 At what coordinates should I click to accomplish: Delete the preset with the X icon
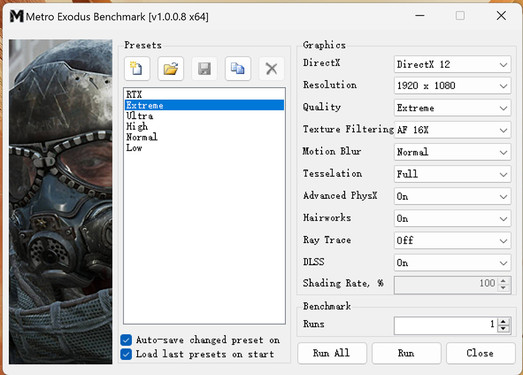(272, 69)
